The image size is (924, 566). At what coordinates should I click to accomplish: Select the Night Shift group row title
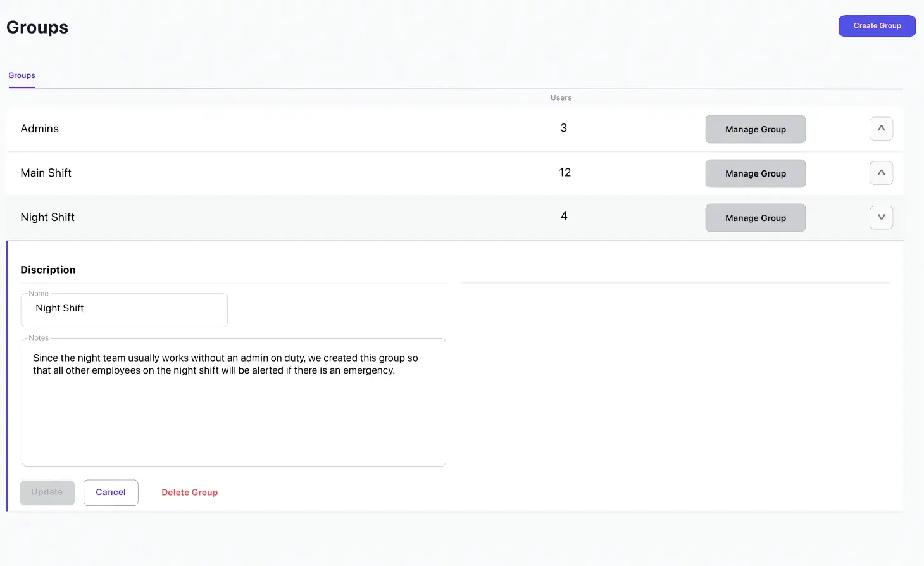(x=47, y=217)
